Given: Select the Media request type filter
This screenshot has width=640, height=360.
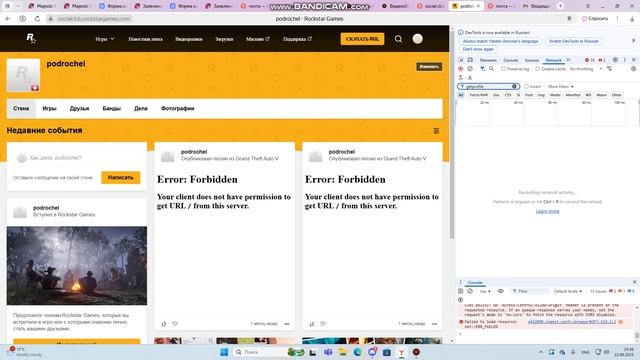Looking at the screenshot, I should click(555, 95).
